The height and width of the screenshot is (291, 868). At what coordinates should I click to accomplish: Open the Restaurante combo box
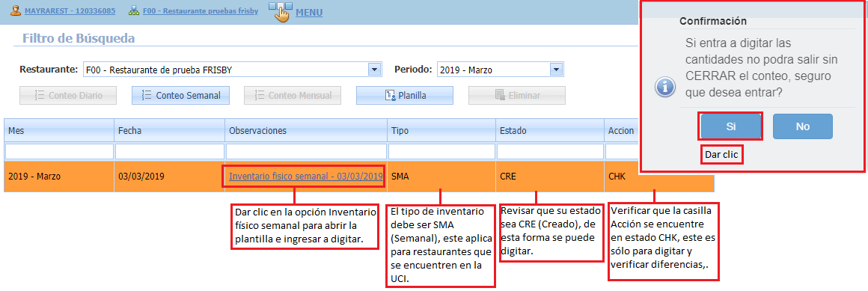(233, 70)
